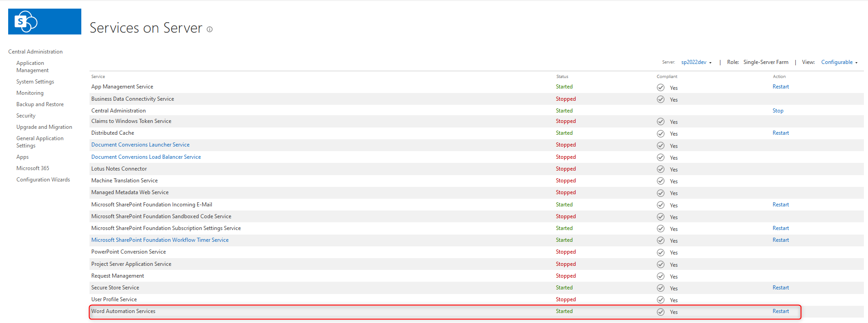This screenshot has width=868, height=323.
Task: Open System Settings in the sidebar
Action: pyautogui.click(x=35, y=82)
